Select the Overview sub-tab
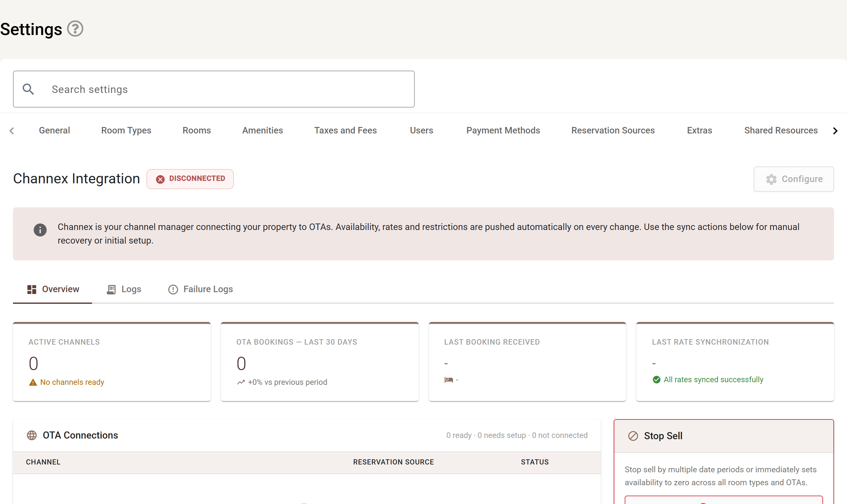Screen dimensions: 847x504 (53, 289)
